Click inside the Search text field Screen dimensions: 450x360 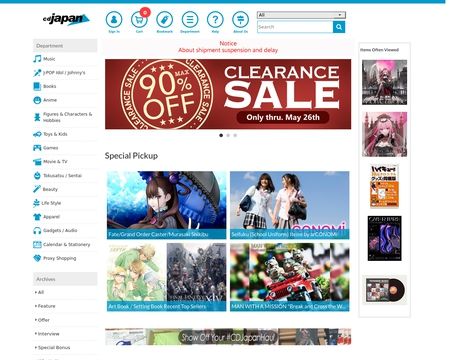[295, 27]
